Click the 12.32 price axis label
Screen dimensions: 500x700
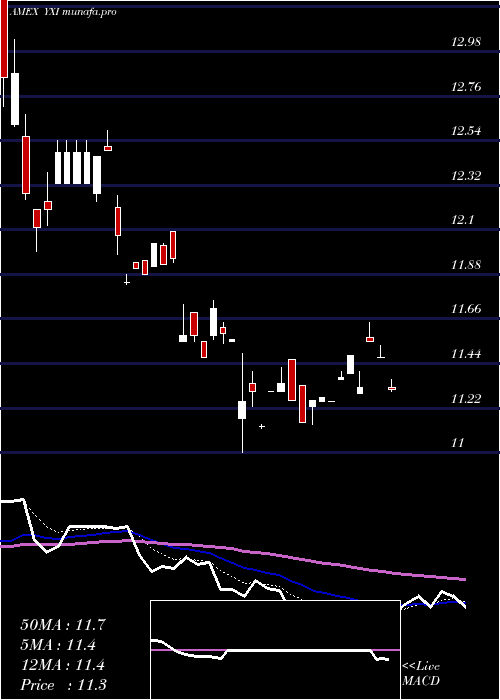click(x=466, y=175)
